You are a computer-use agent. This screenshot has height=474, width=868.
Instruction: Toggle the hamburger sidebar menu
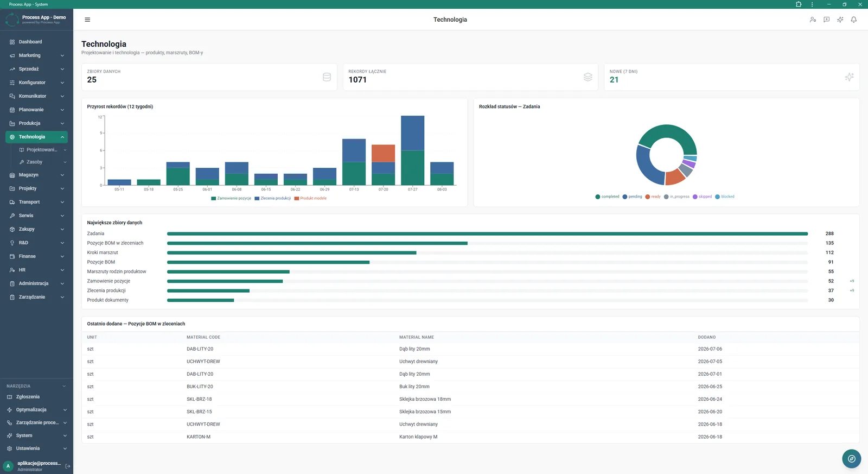pos(87,20)
